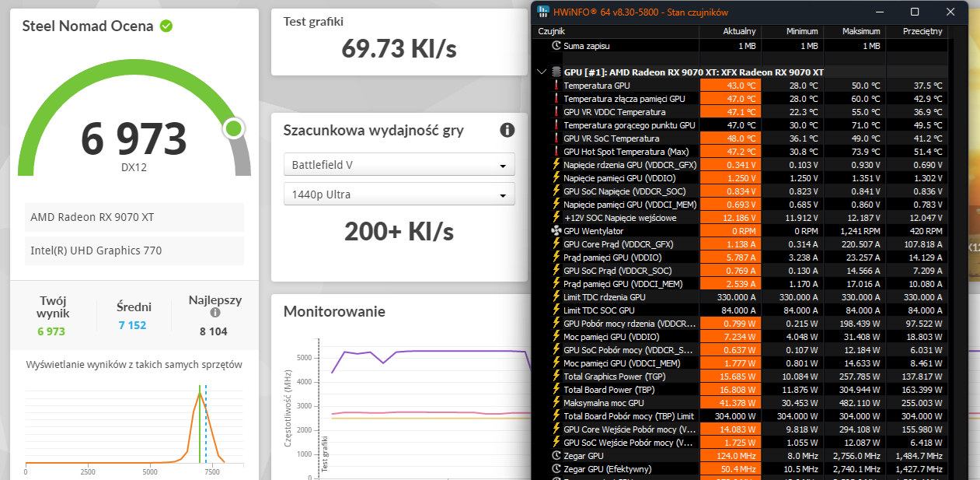
Task: Click the GPU chip icon in section header
Action: 556,72
